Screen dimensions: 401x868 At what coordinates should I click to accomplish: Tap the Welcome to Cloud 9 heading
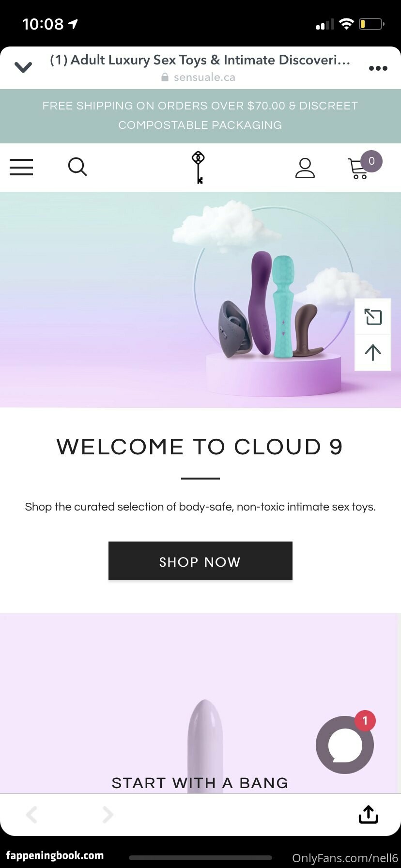200,447
